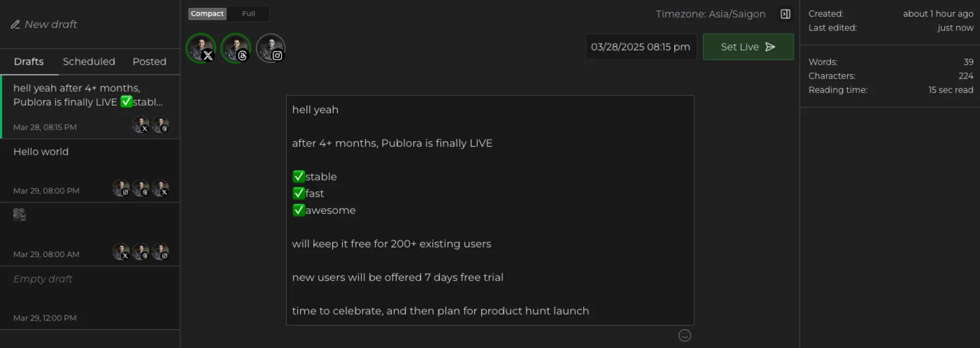Enable the Instagram account avatar in the header
Screen dimensions: 980x348
pyautogui.click(x=271, y=48)
